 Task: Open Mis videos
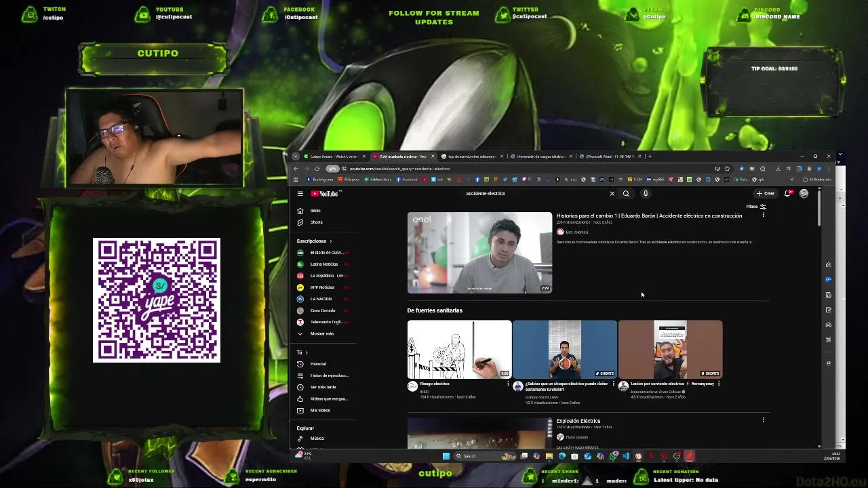(x=323, y=410)
